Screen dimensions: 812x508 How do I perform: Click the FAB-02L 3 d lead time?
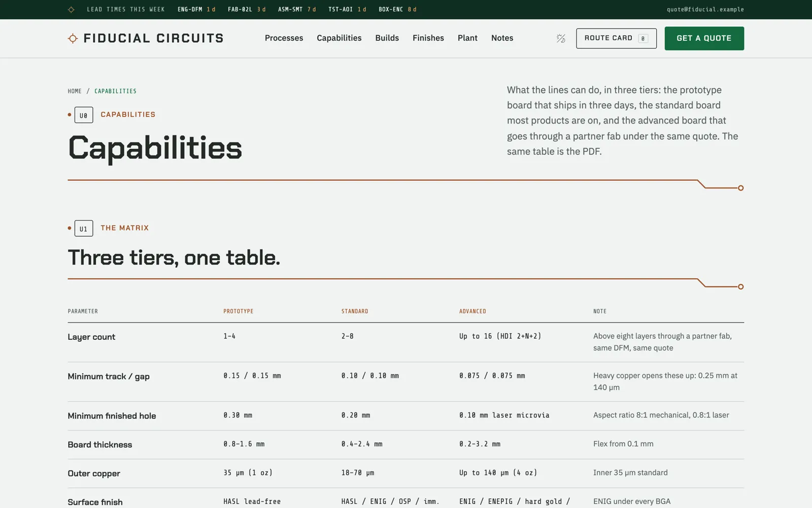point(247,10)
